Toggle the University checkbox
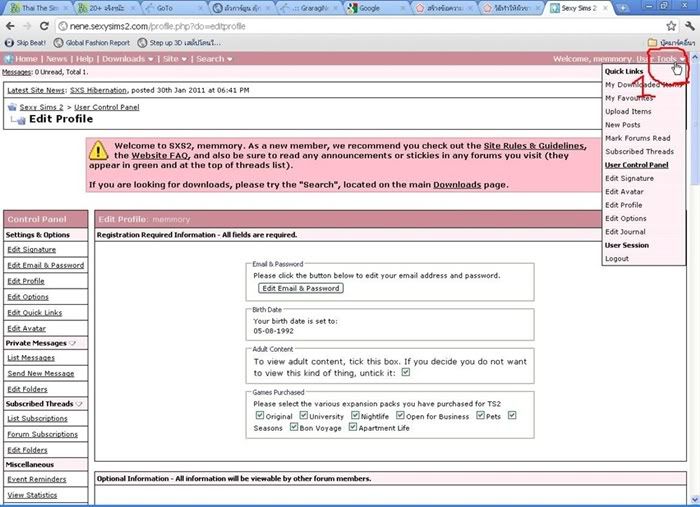Screen dimensions: 700x507 304,415
